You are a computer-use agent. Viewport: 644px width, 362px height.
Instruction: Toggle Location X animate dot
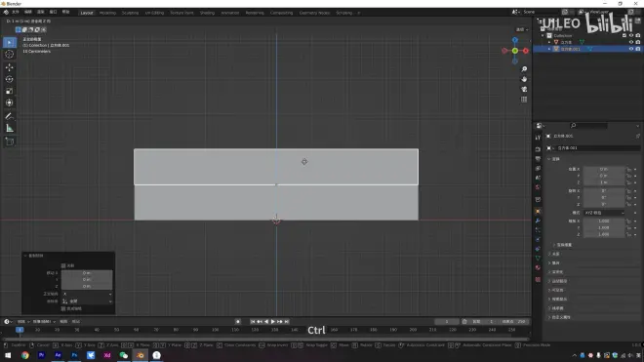(x=635, y=169)
